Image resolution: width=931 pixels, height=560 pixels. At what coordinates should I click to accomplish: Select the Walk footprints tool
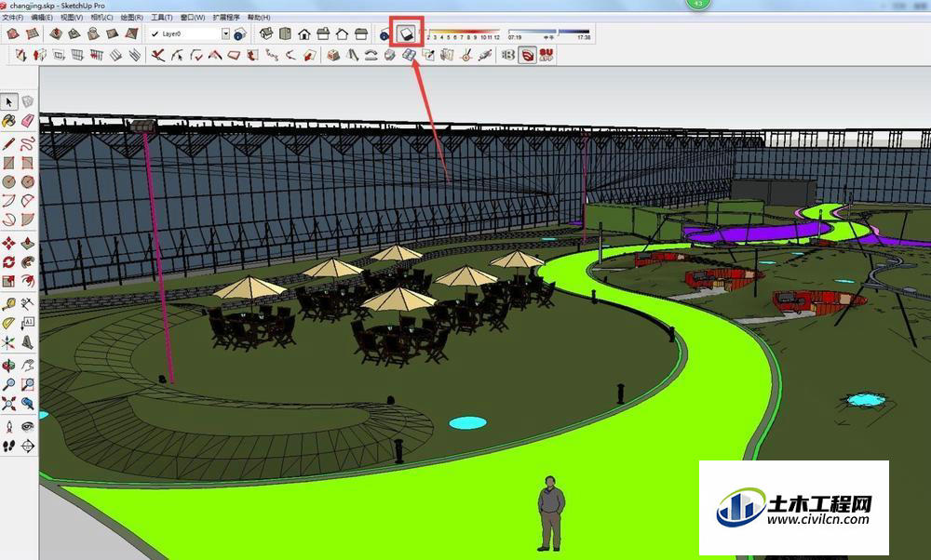coord(9,446)
